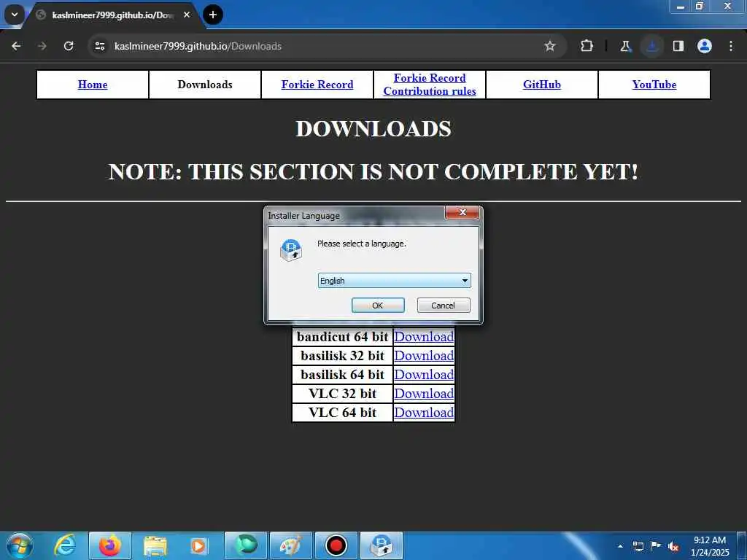
Task: Open Chrome three-dot menu
Action: tap(731, 46)
